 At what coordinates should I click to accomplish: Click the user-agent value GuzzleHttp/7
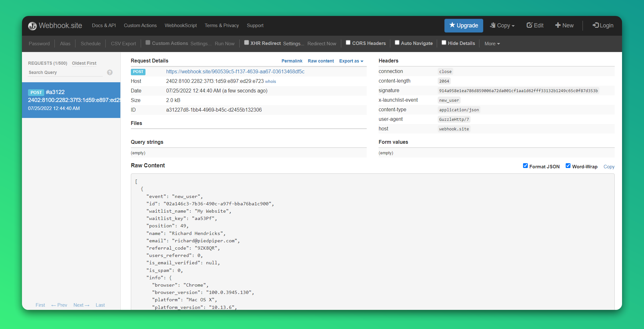pyautogui.click(x=454, y=120)
